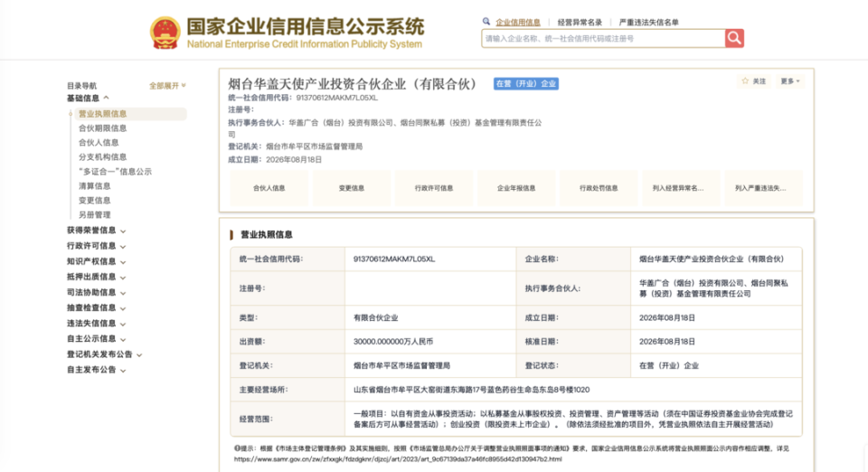
Task: Click the 经营范围 description text
Action: click(x=573, y=419)
